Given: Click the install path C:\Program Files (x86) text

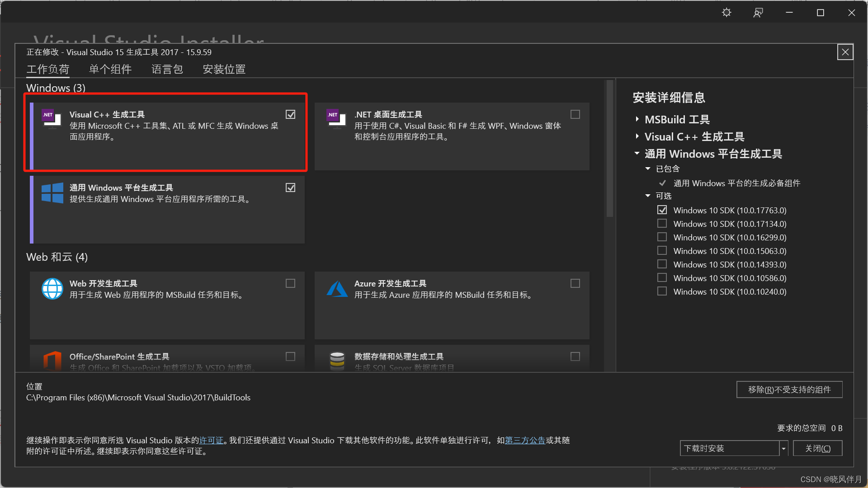Looking at the screenshot, I should coord(138,398).
